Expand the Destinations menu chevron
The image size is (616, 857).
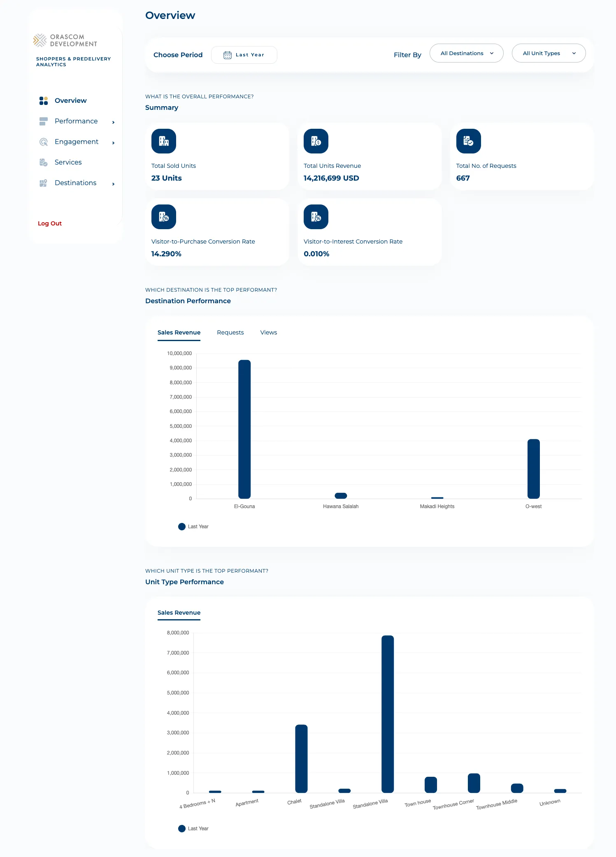coord(113,184)
